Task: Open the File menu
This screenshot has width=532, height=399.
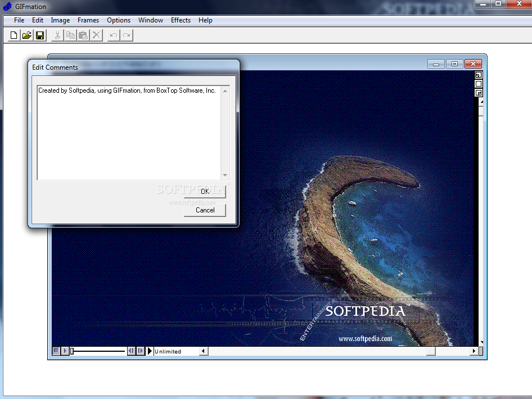Action: pos(19,20)
